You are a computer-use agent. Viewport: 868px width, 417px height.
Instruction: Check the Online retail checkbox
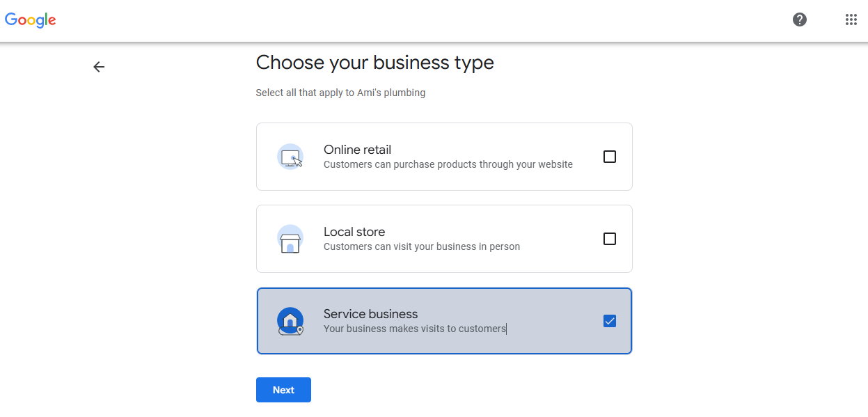click(x=609, y=157)
